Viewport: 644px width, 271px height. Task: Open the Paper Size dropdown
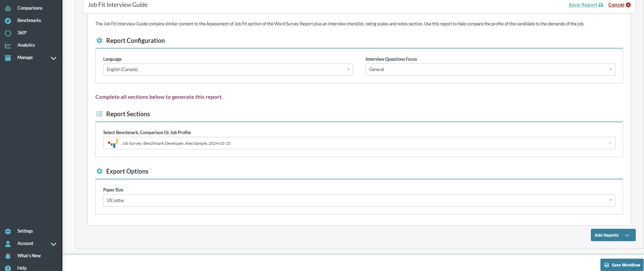tap(359, 201)
